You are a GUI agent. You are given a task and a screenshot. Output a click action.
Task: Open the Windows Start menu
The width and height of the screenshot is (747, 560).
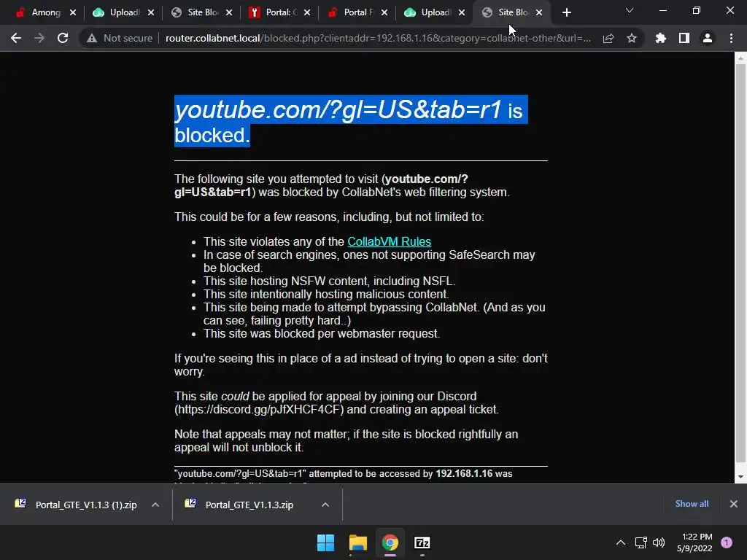[326, 542]
